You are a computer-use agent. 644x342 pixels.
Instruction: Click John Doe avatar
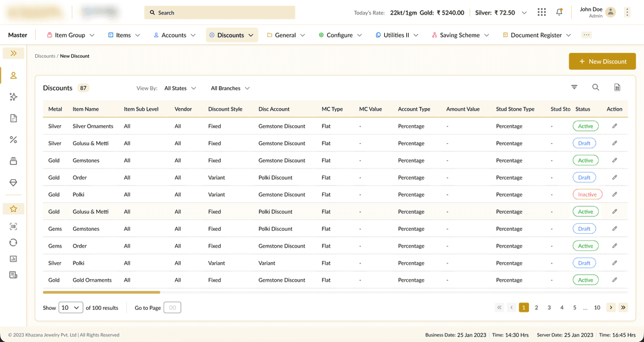point(611,13)
